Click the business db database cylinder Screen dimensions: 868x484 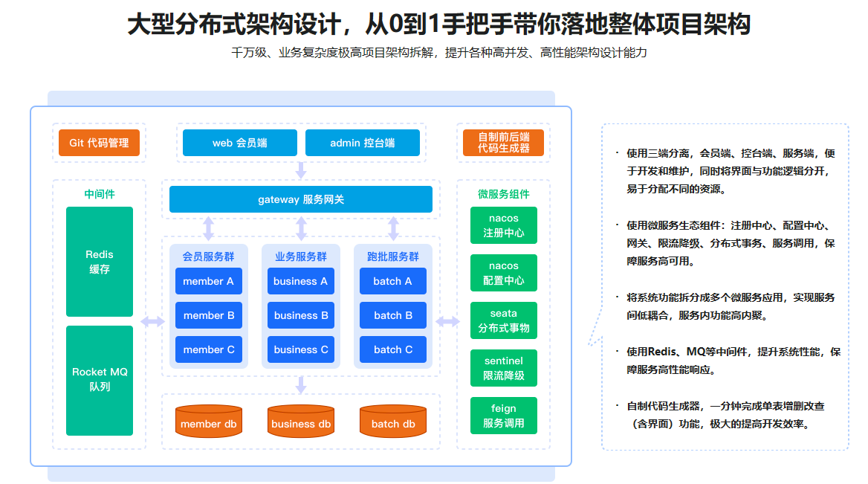pyautogui.click(x=301, y=421)
